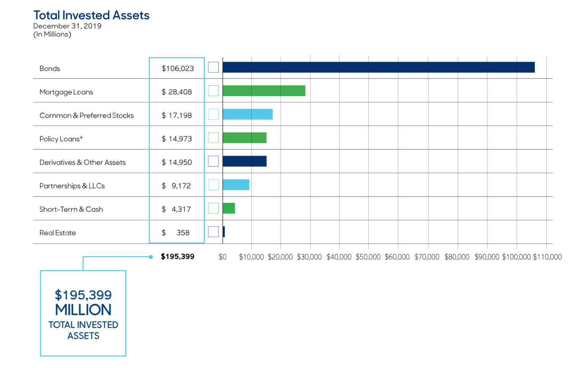The width and height of the screenshot is (588, 368).
Task: Select the Derivatives & Other Assets bar
Action: [x=244, y=161]
